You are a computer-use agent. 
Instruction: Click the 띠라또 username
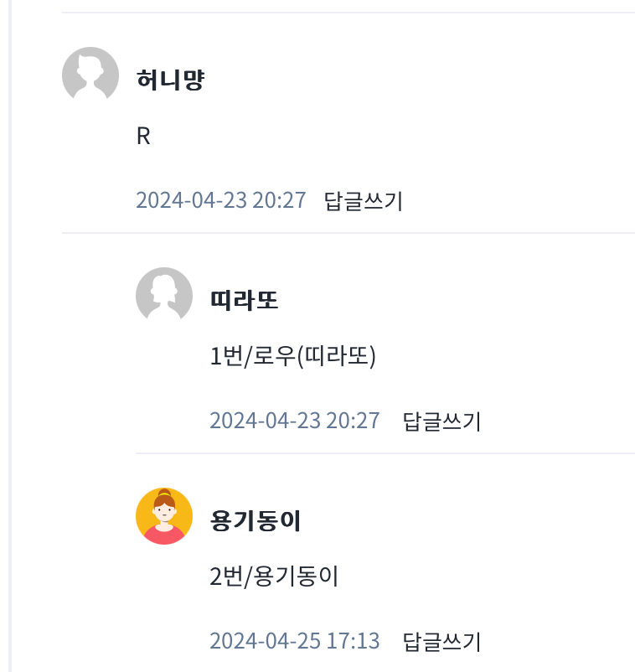point(244,301)
